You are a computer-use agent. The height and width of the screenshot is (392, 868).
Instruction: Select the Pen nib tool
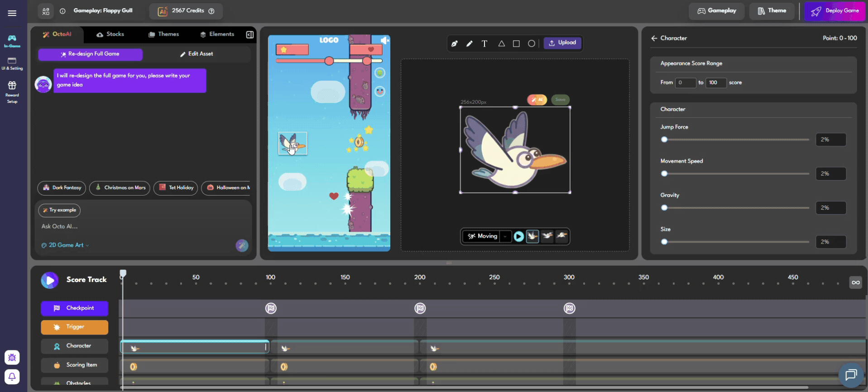(454, 43)
